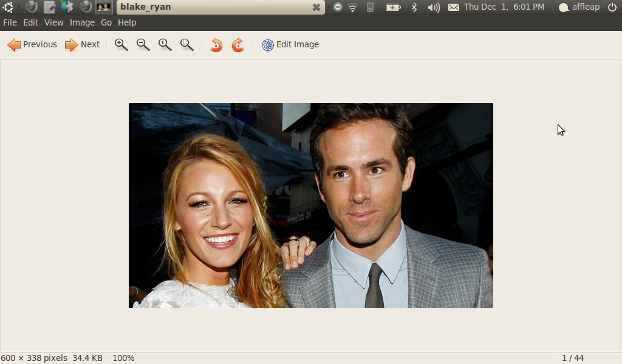
Task: Rotate image clockwise
Action: [238, 45]
